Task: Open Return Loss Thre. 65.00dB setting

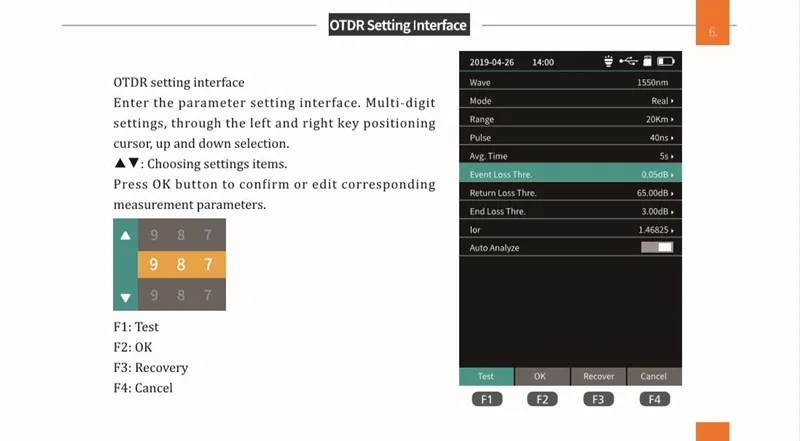Action: [x=570, y=192]
